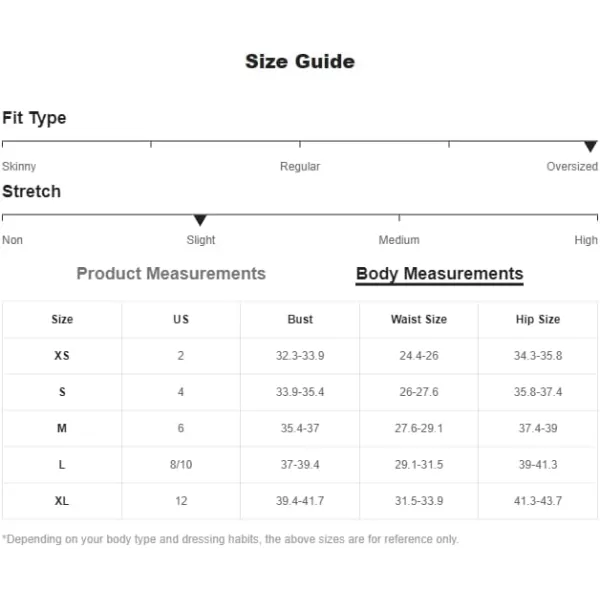Click the Non label on Stretch scale
Viewport: 600px width, 600px height.
pyautogui.click(x=13, y=240)
